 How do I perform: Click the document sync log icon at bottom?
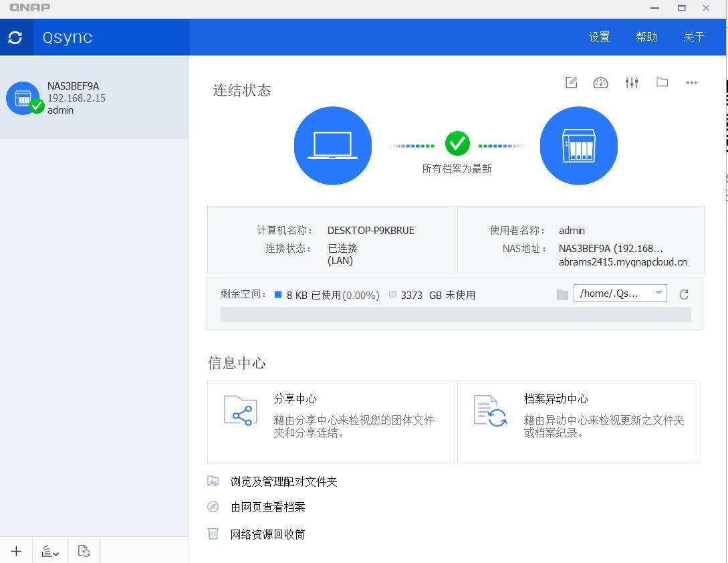pyautogui.click(x=84, y=550)
